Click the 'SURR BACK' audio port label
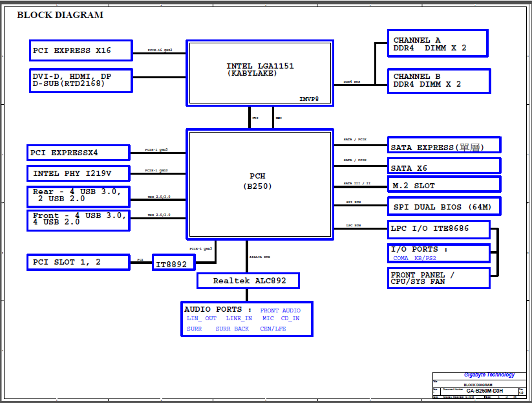The width and height of the screenshot is (532, 403). 232,329
